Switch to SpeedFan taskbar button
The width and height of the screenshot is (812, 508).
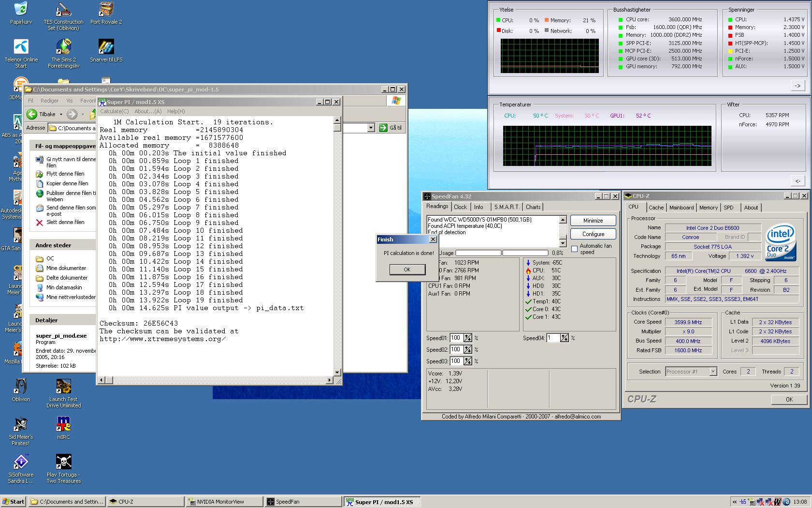[x=303, y=502]
